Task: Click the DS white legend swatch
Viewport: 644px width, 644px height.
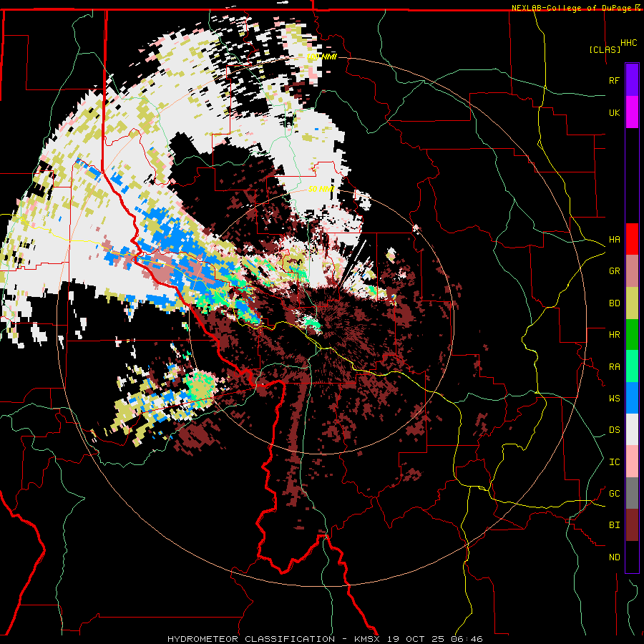Action: pos(632,429)
